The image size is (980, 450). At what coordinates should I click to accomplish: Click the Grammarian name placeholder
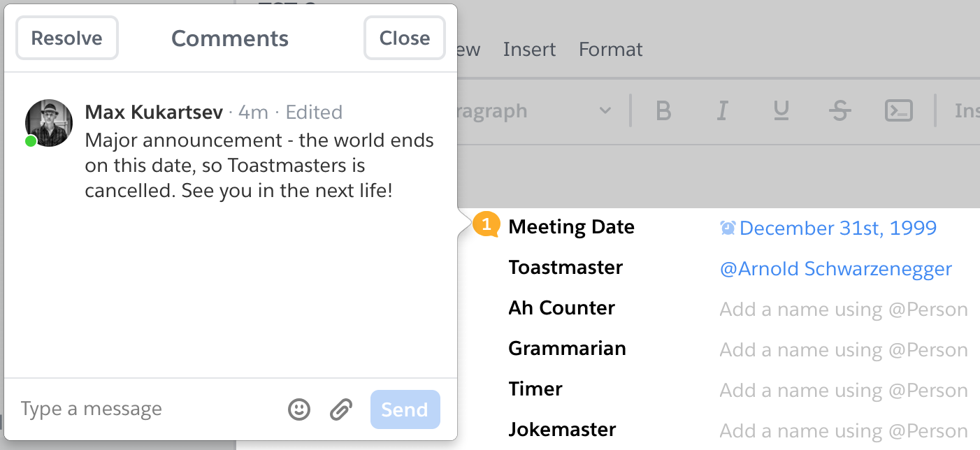844,350
